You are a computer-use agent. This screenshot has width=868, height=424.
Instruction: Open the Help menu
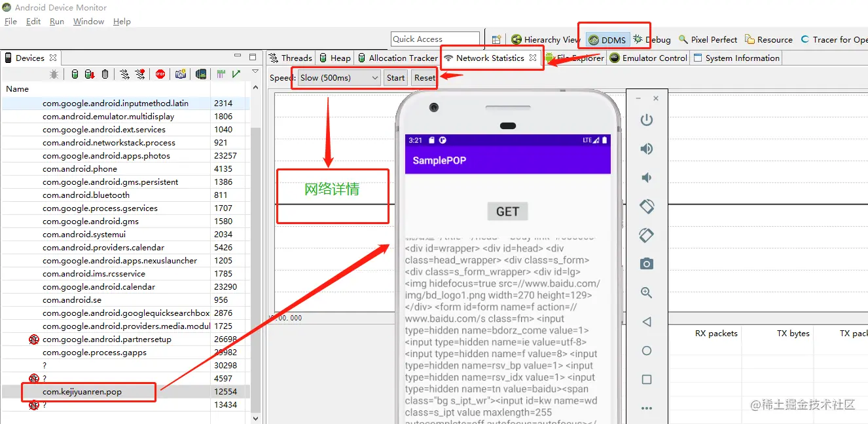click(122, 21)
